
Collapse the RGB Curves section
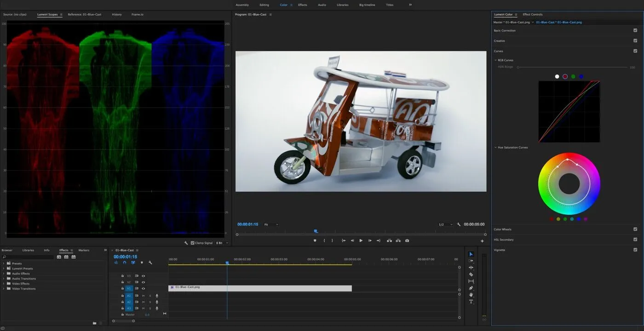click(495, 60)
